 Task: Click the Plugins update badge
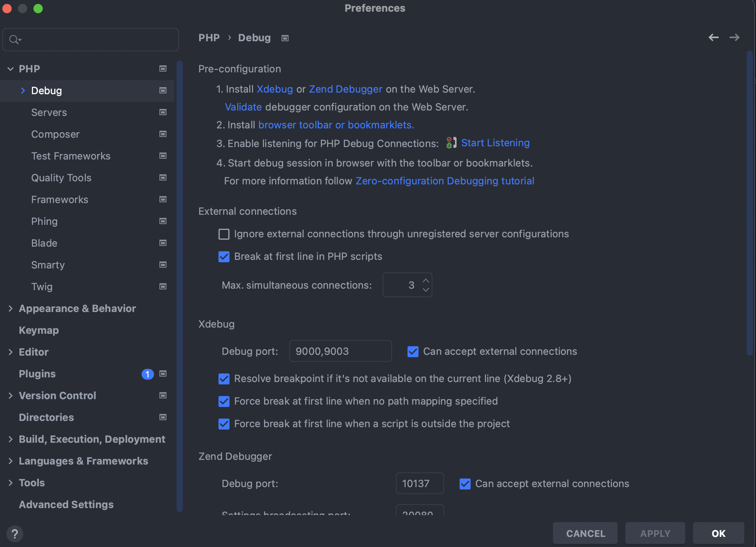pyautogui.click(x=147, y=374)
